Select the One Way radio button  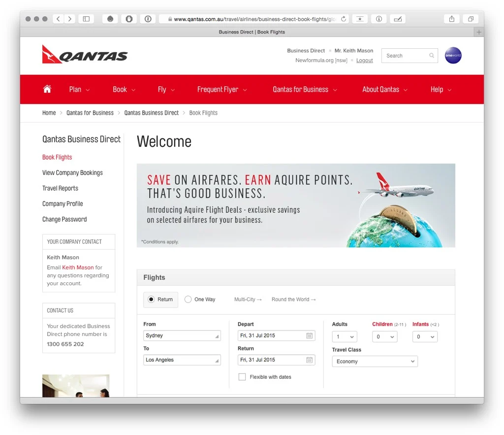[x=188, y=299]
